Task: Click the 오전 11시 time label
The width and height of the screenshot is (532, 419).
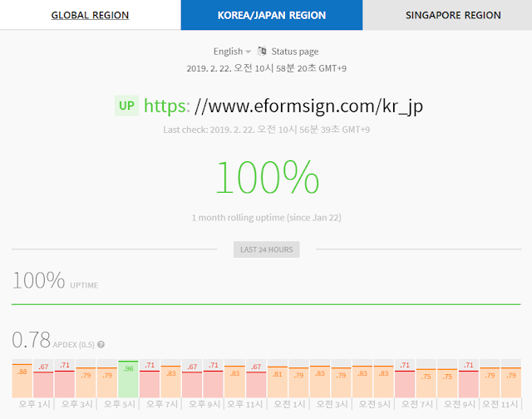Action: coord(500,404)
